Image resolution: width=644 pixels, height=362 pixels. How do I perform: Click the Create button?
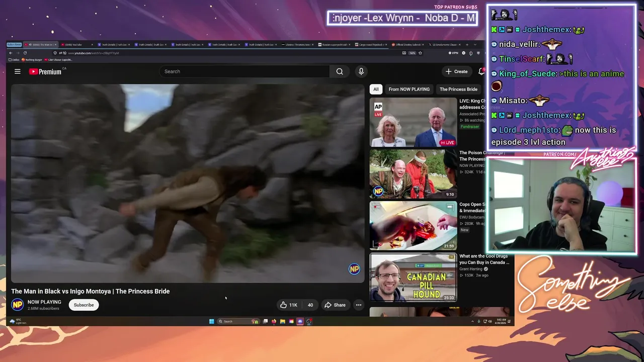coord(457,71)
